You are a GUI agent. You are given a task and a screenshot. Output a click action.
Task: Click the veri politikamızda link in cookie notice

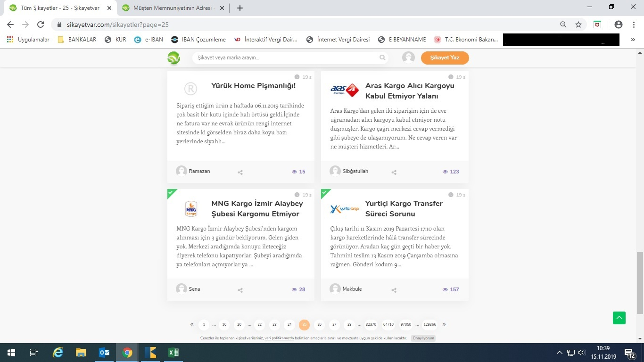[279, 338]
